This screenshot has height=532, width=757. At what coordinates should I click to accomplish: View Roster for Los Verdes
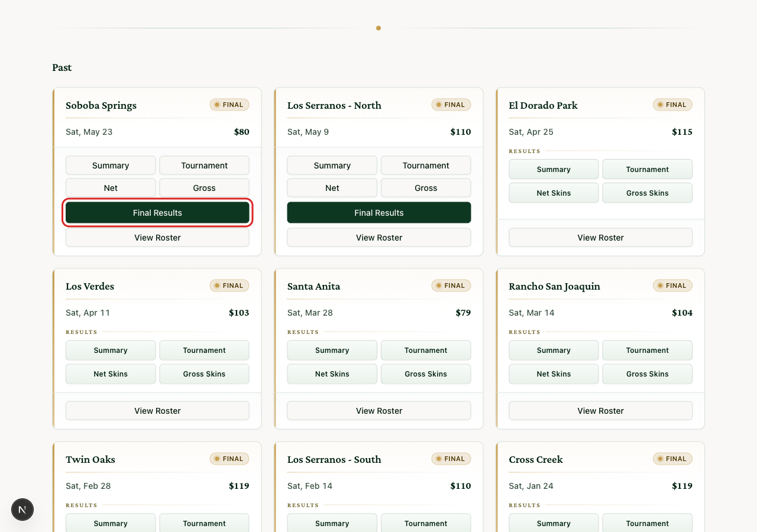[x=157, y=411]
